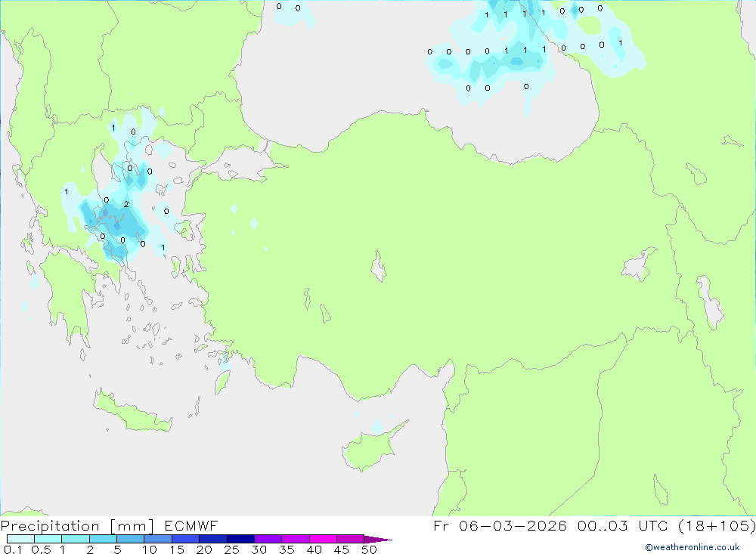The width and height of the screenshot is (756, 554).
Task: Click the 20–25 mm dark blue swatch
Action: (x=213, y=539)
